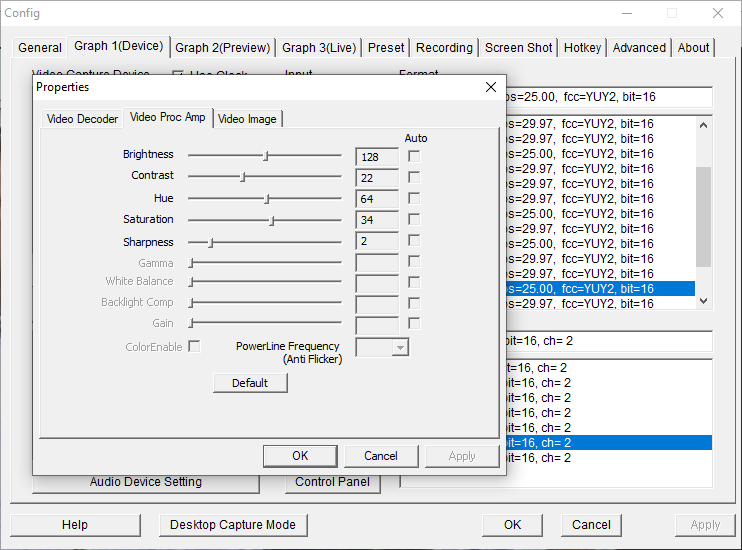This screenshot has height=550, width=742.
Task: Click the format list scrollbar thumb
Action: (x=704, y=217)
